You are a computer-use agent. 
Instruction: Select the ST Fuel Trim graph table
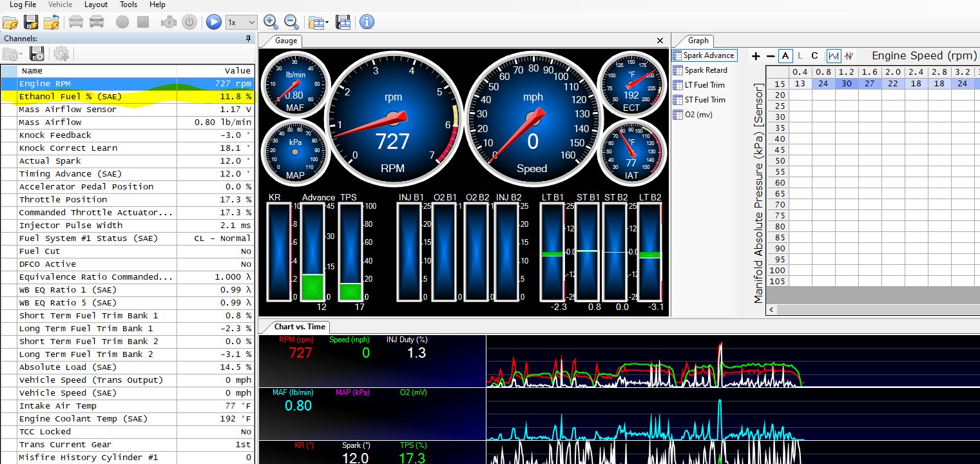699,100
